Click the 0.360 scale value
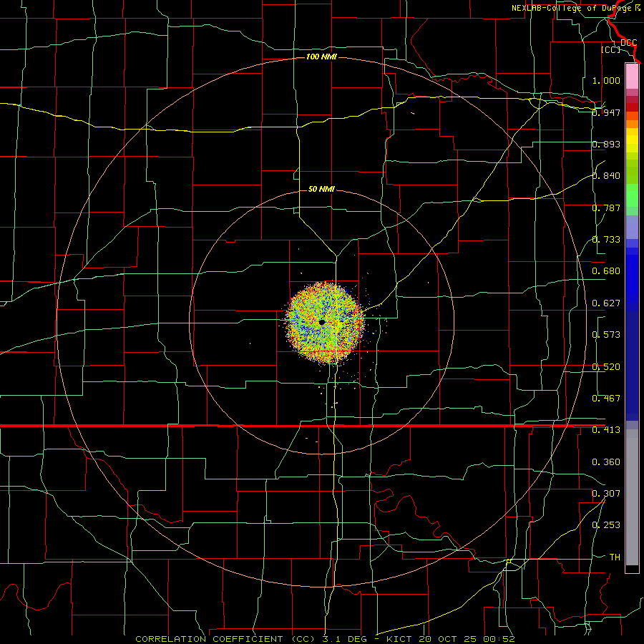 (606, 462)
